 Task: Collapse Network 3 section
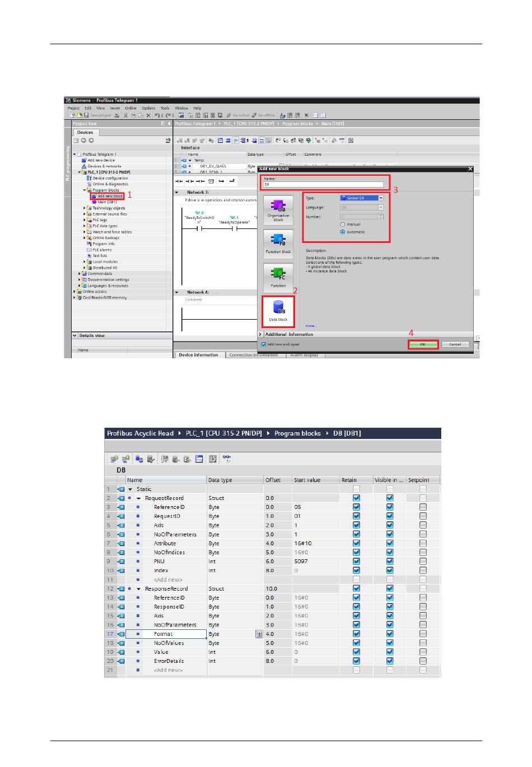tap(177, 192)
